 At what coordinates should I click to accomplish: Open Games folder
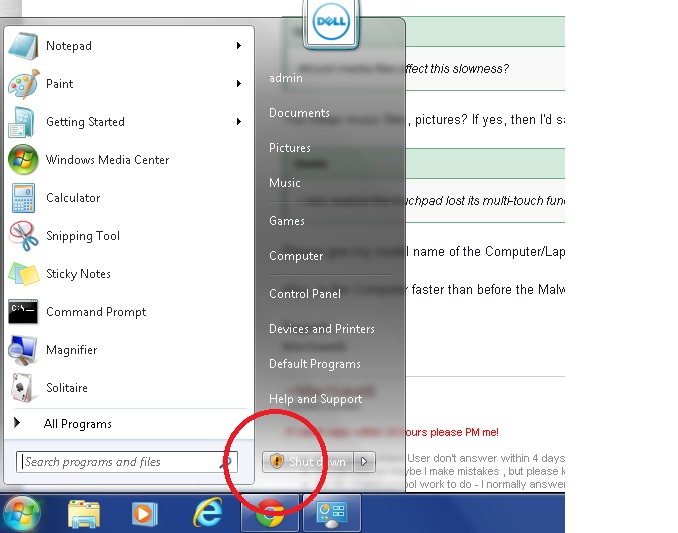(x=287, y=221)
